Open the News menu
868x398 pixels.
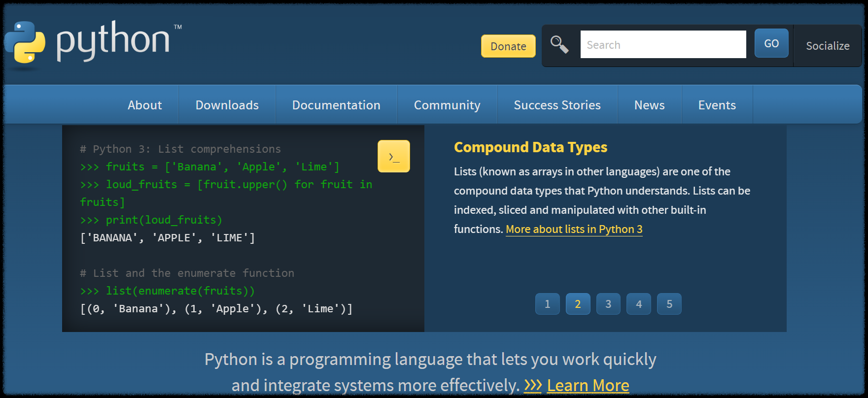pyautogui.click(x=649, y=104)
